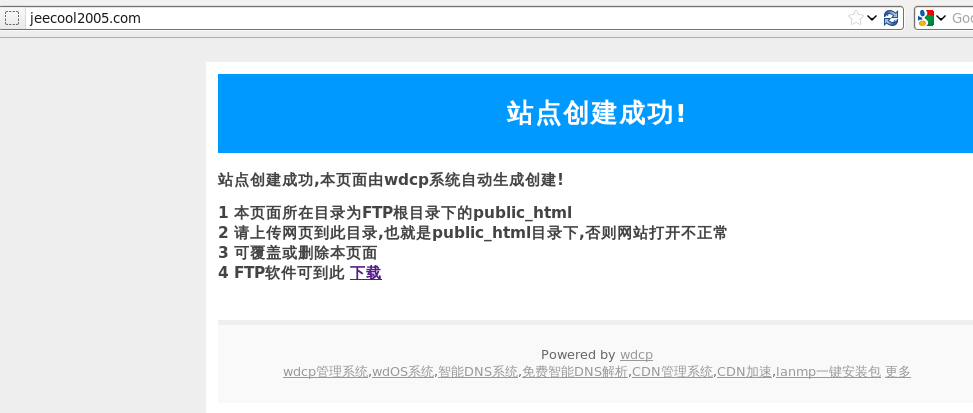Select the 免费智能DNS解析 link
The height and width of the screenshot is (413, 973).
coord(575,372)
